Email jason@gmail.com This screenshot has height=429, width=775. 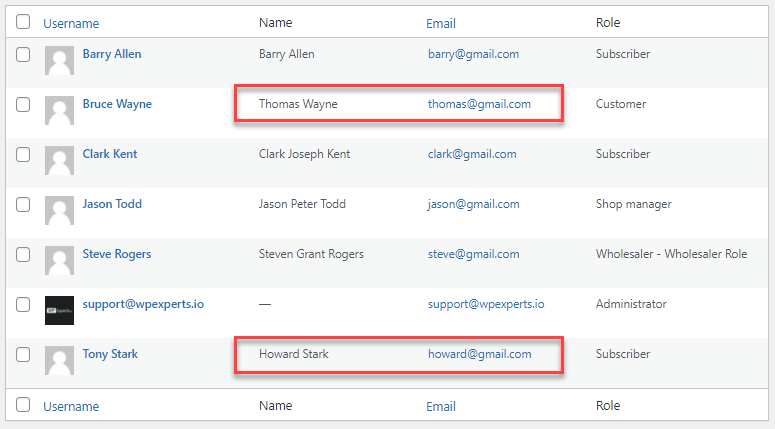click(x=474, y=204)
